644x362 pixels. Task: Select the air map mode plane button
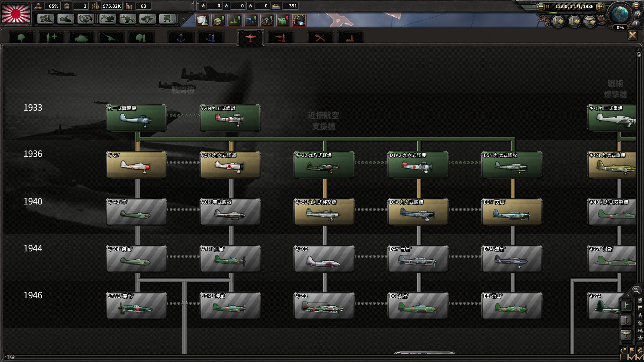click(x=626, y=334)
